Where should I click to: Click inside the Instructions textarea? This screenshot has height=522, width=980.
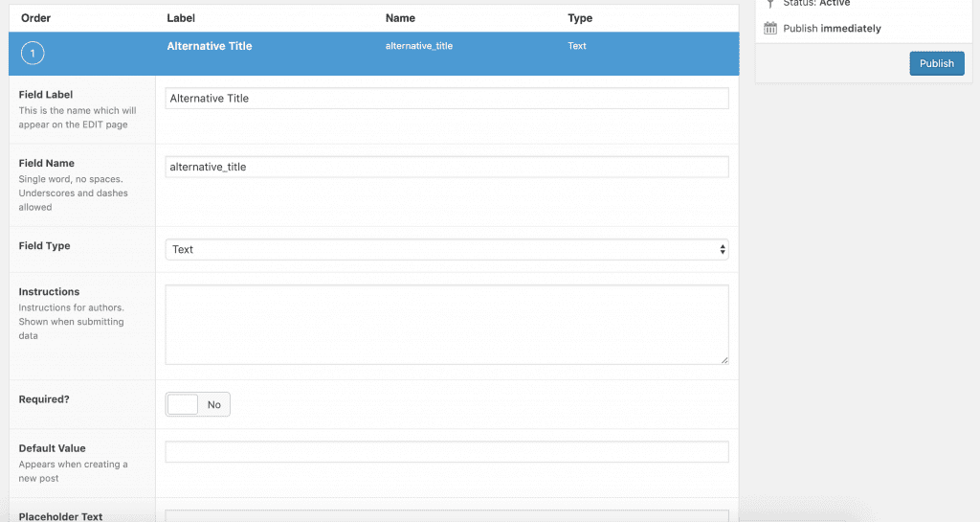tap(446, 324)
